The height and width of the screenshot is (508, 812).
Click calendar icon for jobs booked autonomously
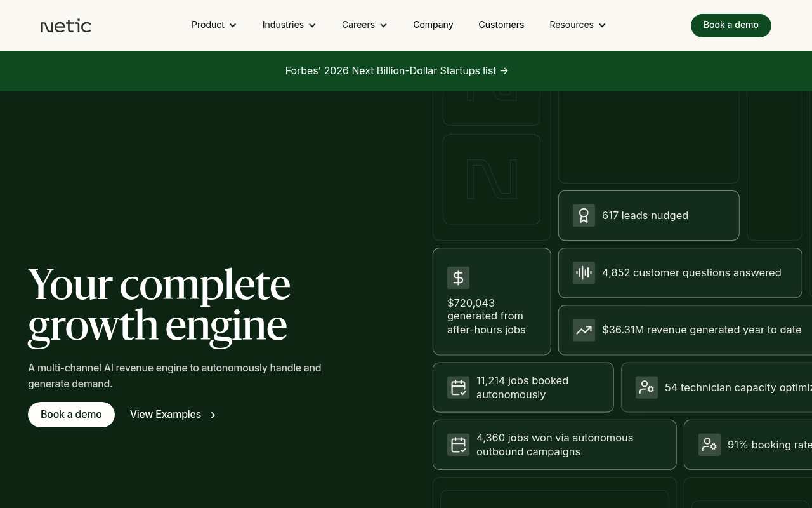(458, 387)
